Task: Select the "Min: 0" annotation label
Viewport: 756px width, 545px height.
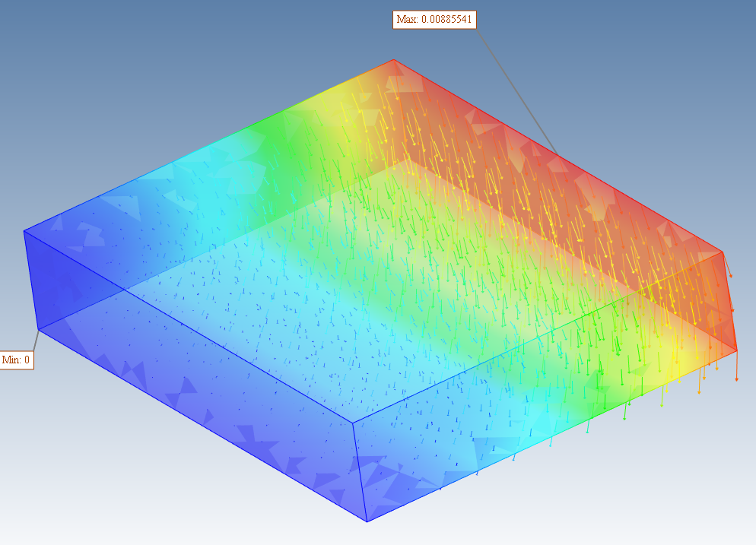Action: click(x=16, y=360)
